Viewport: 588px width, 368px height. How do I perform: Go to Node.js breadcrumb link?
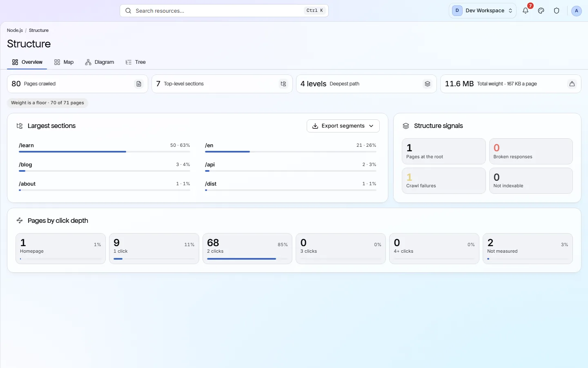15,30
